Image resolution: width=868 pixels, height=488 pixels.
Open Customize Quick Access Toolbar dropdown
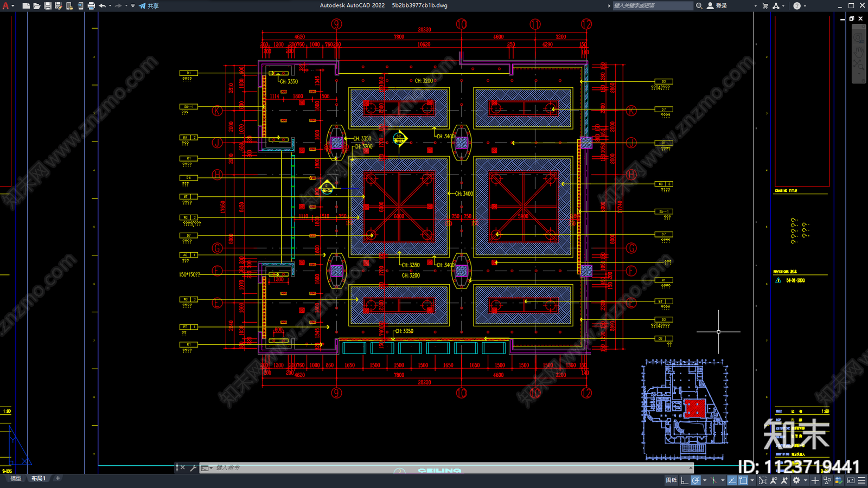click(133, 5)
